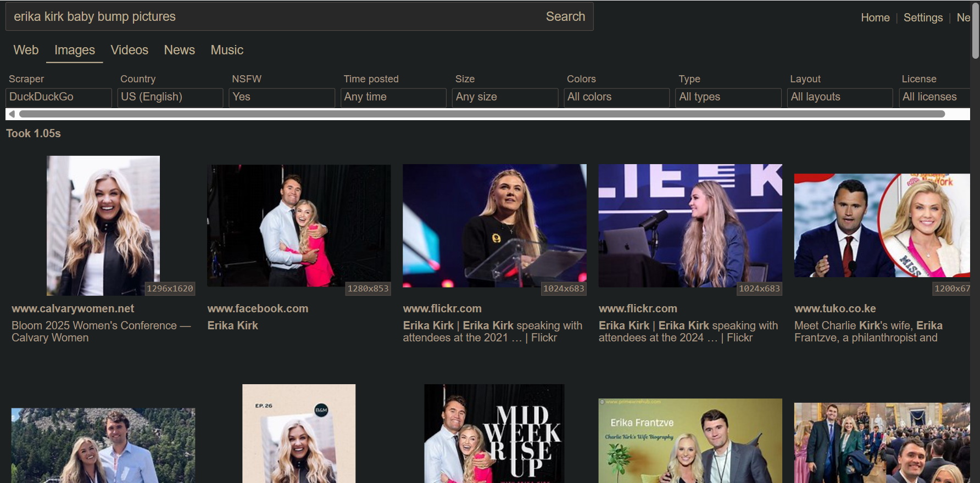The image size is (980, 483).
Task: Open Bloom 2025 Women's Conference result title
Action: [101, 332]
